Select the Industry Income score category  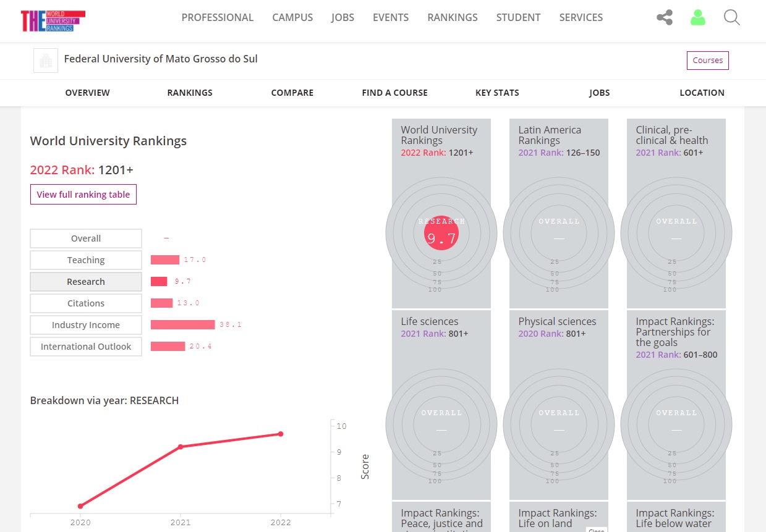pos(86,325)
